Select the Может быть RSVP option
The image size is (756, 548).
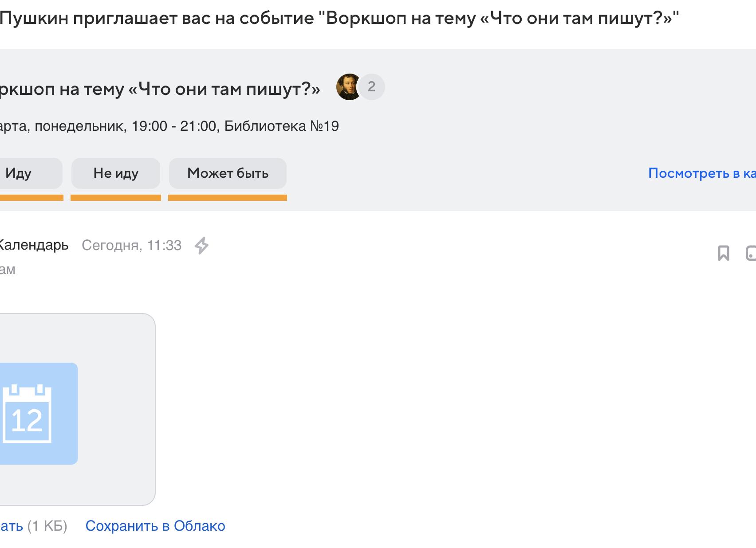point(228,173)
